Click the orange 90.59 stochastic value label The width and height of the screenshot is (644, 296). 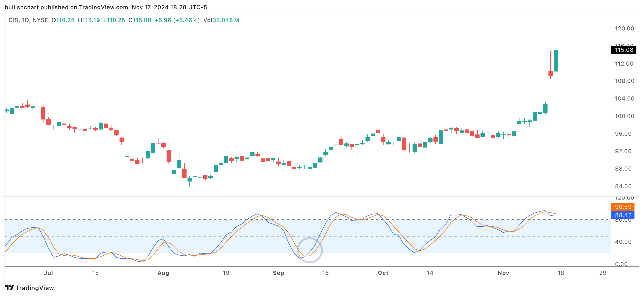tap(623, 207)
